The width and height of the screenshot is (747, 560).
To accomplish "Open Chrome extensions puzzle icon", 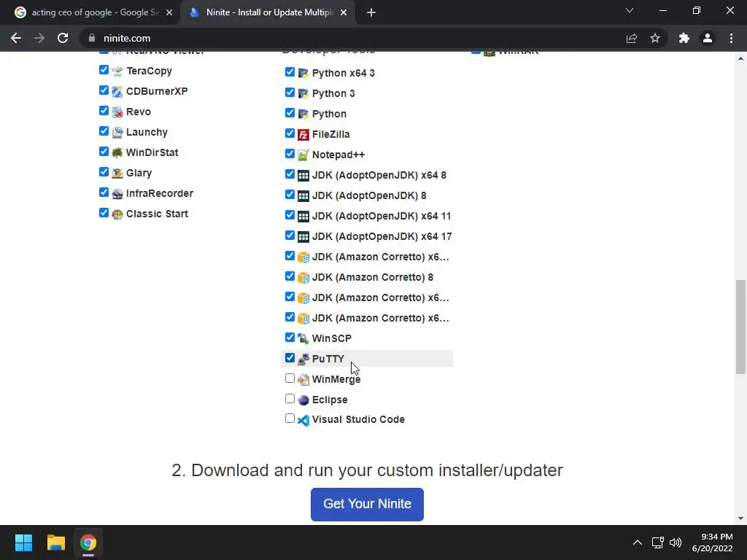I will click(x=684, y=38).
